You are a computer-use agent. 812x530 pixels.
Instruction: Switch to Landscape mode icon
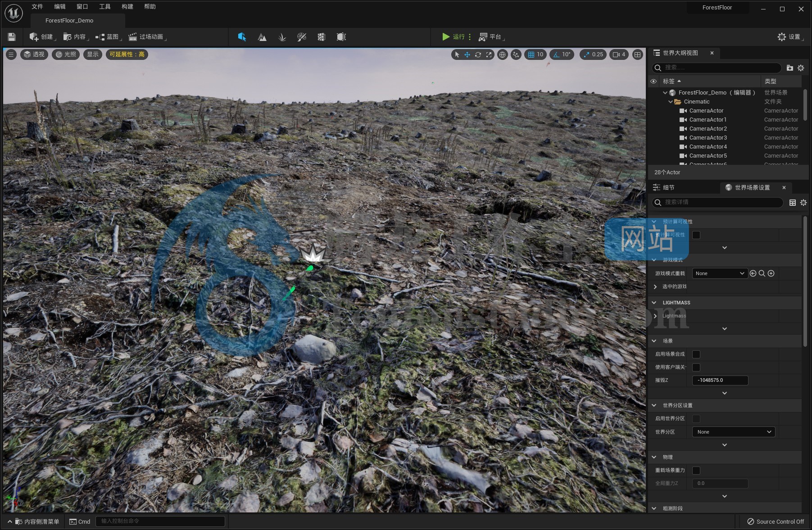point(262,37)
